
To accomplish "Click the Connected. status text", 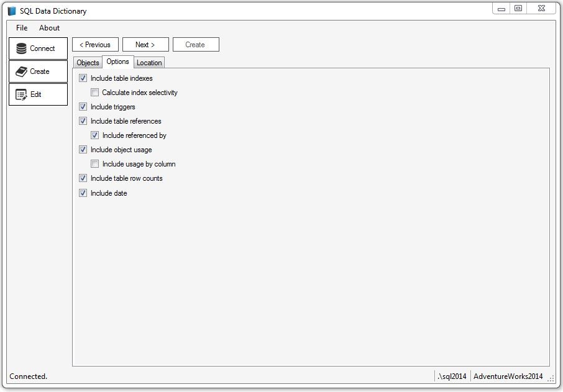I will pyautogui.click(x=29, y=376).
